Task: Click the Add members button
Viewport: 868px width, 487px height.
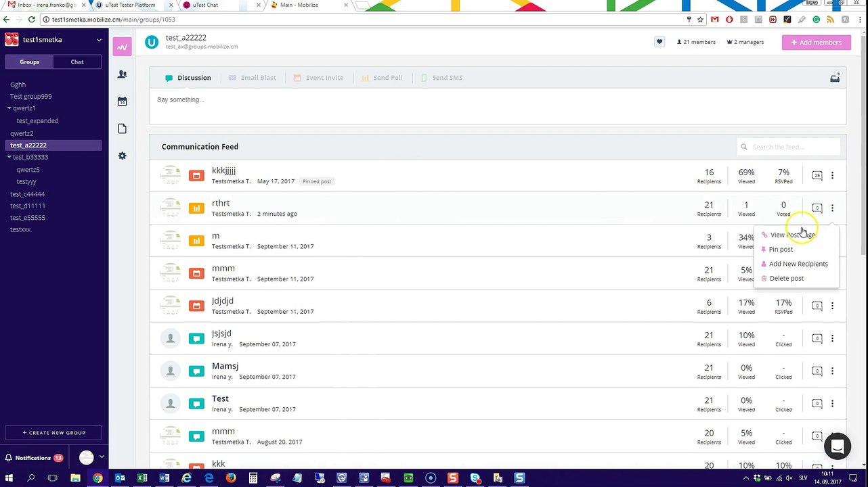Action: click(x=816, y=43)
